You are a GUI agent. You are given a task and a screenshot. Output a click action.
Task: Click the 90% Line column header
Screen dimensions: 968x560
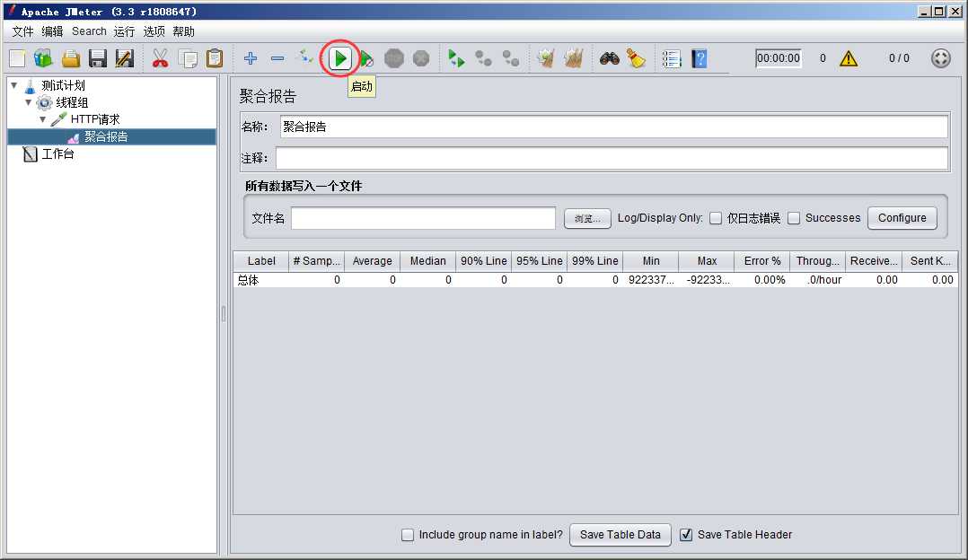click(483, 261)
